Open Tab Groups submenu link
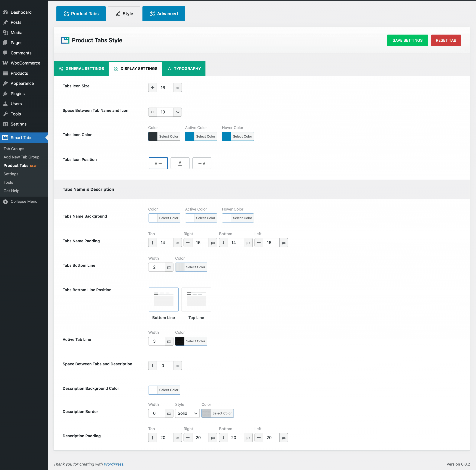The image size is (476, 470). [14, 149]
